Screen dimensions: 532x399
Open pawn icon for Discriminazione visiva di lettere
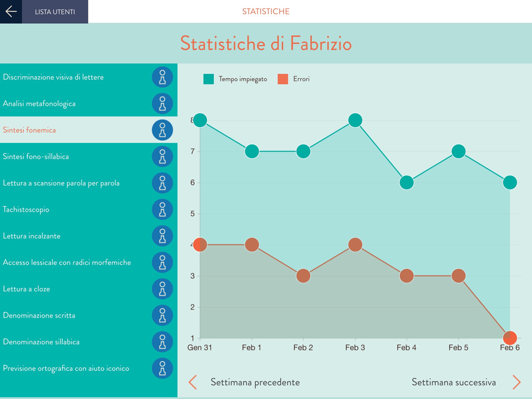162,77
